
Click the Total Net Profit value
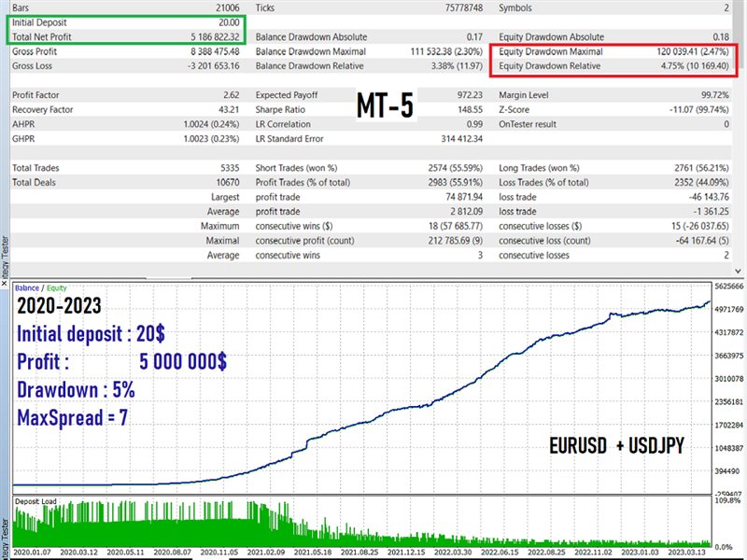(x=210, y=36)
